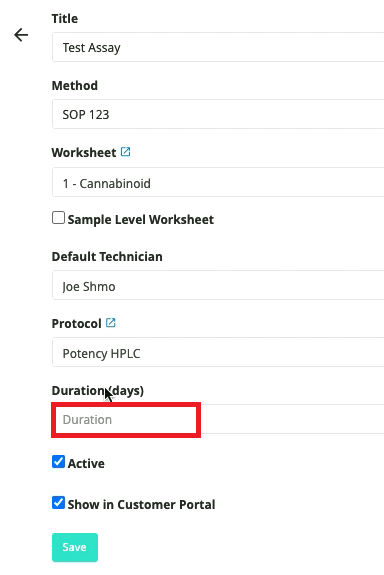Click the Duration (days) label
The height and width of the screenshot is (575, 384).
click(x=98, y=391)
